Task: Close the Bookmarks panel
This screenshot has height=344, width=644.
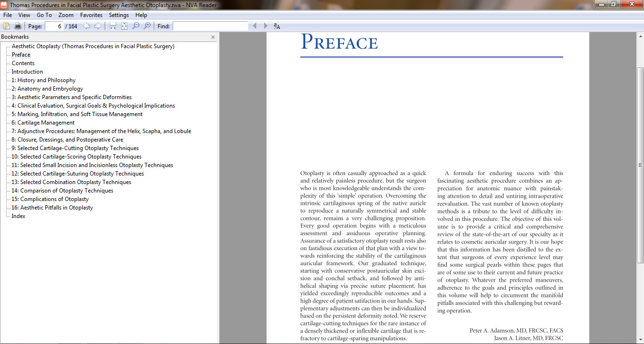Action: 213,37
